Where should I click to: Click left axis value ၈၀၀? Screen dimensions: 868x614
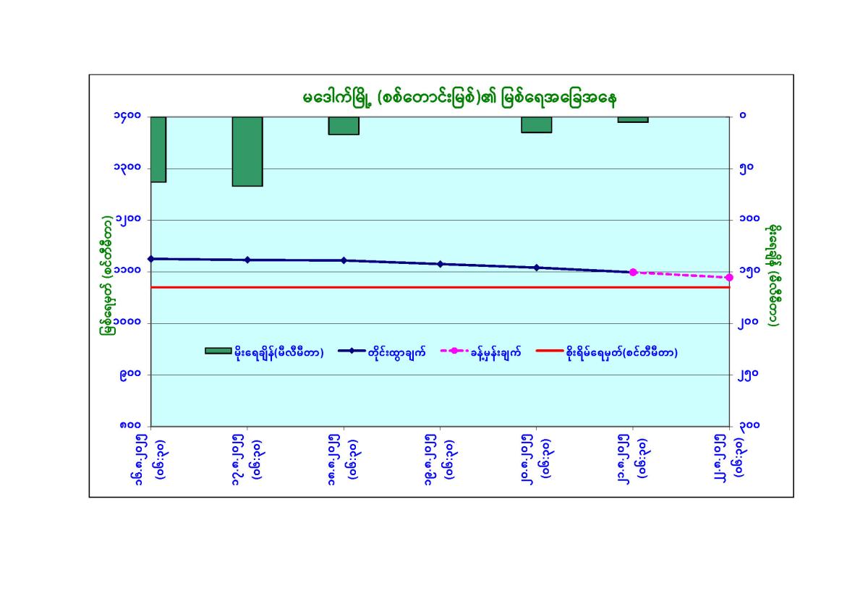point(130,426)
